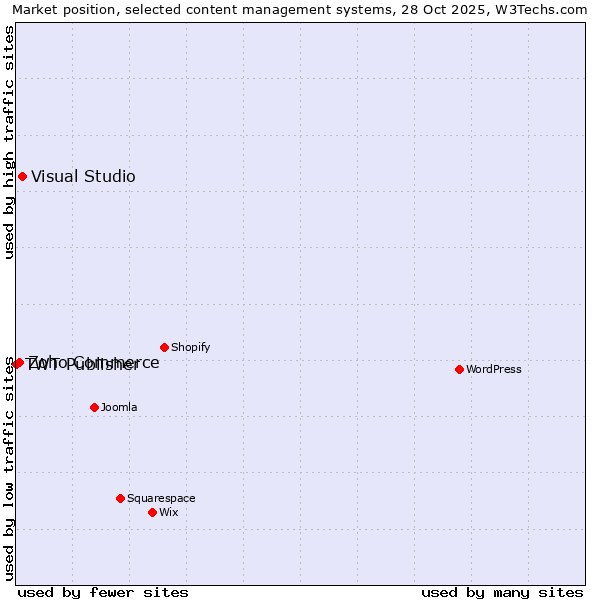Select the WordPress text label
Screen dimensions: 600x600
tap(493, 370)
